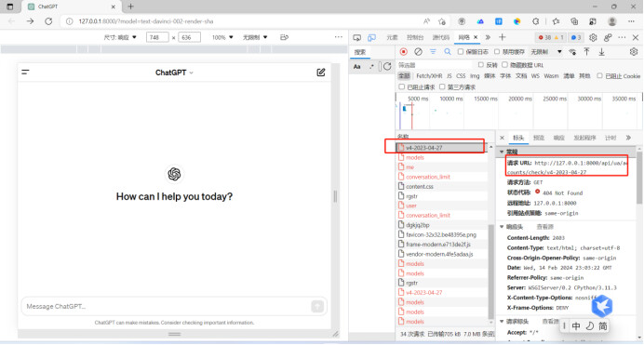Click the width field showing 748
This screenshot has height=345, width=644.
point(157,37)
